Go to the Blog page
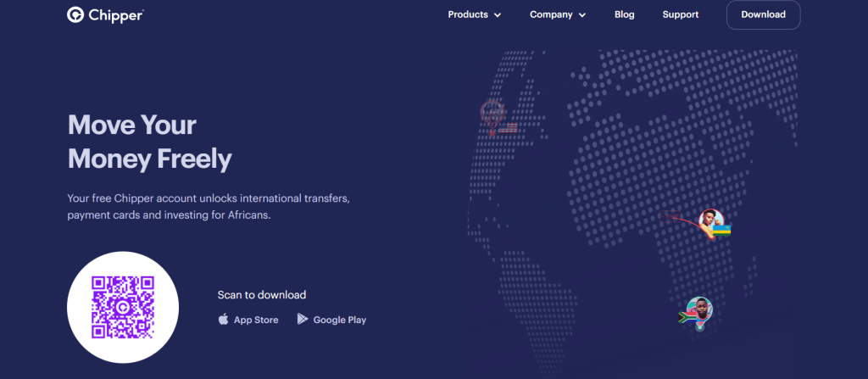This screenshot has height=379, width=868. (x=625, y=15)
